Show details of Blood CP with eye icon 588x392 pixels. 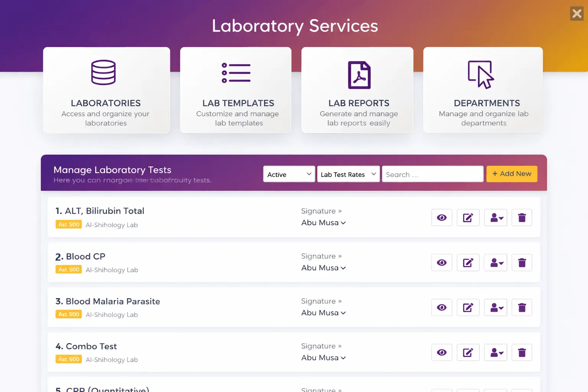[x=441, y=262]
